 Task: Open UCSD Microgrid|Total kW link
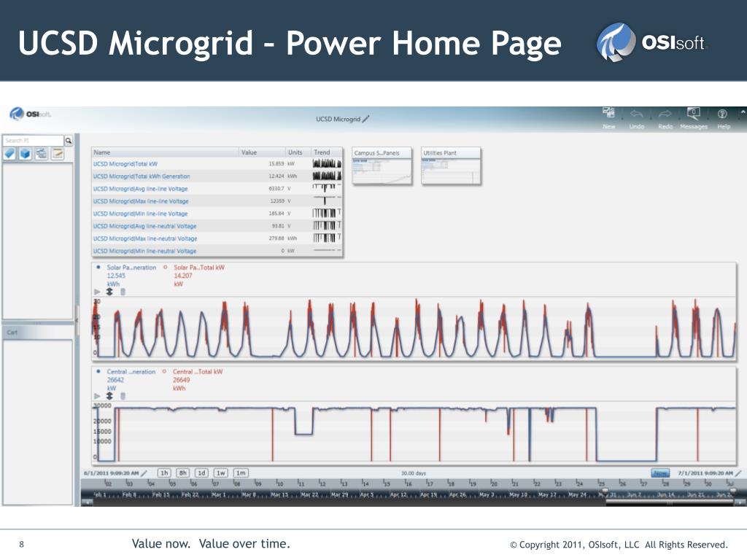[125, 164]
